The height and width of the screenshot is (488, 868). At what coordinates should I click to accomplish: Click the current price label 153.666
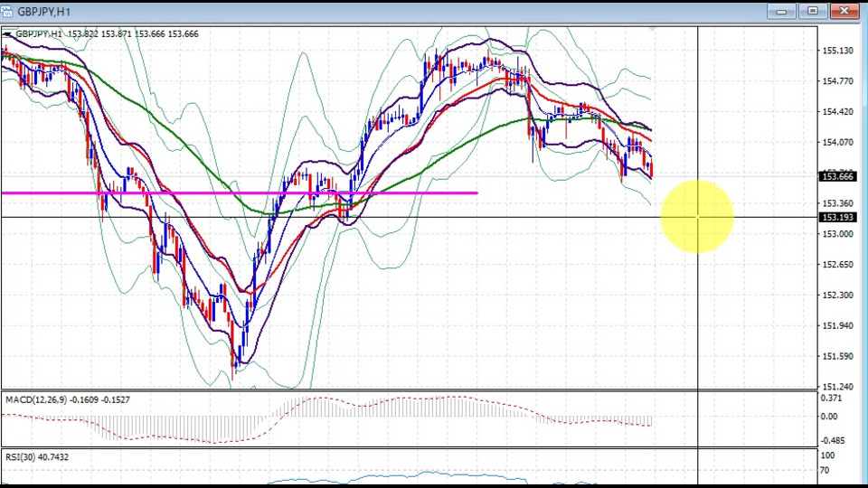coord(838,176)
